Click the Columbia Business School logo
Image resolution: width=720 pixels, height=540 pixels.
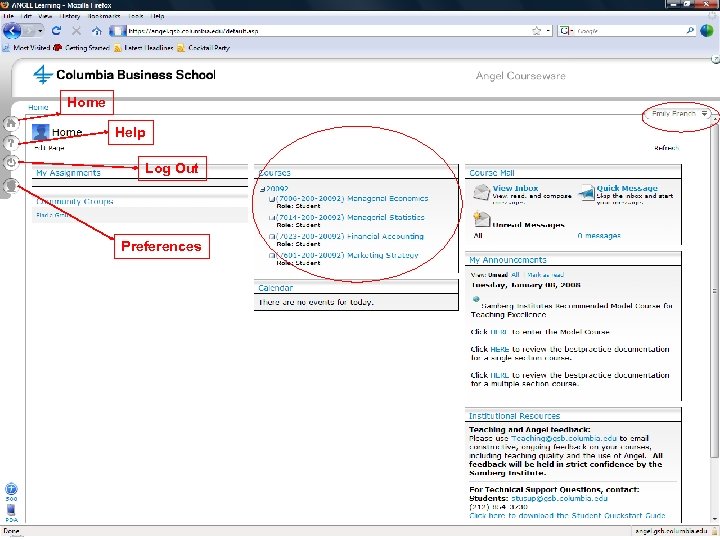[x=124, y=74]
